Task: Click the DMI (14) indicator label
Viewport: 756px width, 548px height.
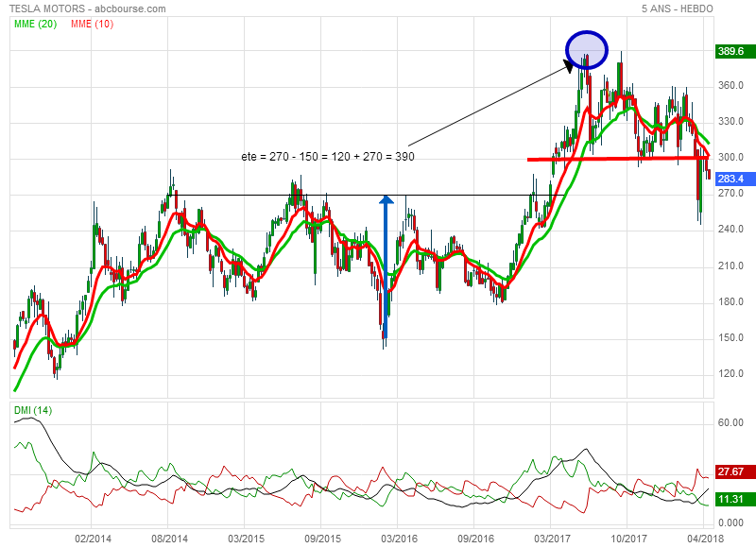Action: click(33, 411)
